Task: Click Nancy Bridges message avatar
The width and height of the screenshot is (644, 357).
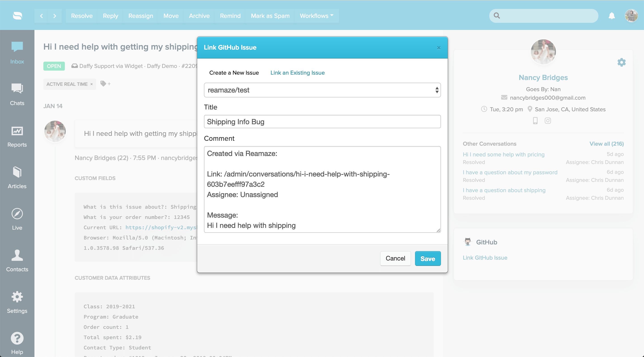Action: [55, 131]
